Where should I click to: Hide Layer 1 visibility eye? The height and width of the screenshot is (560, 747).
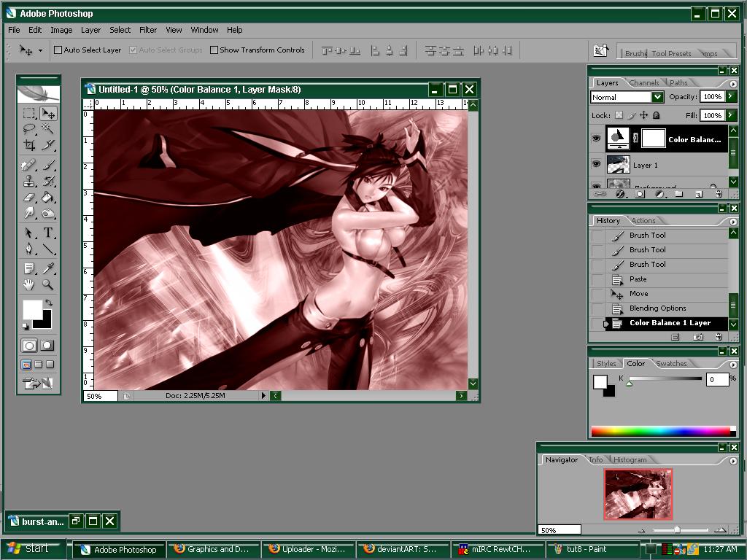pyautogui.click(x=596, y=164)
